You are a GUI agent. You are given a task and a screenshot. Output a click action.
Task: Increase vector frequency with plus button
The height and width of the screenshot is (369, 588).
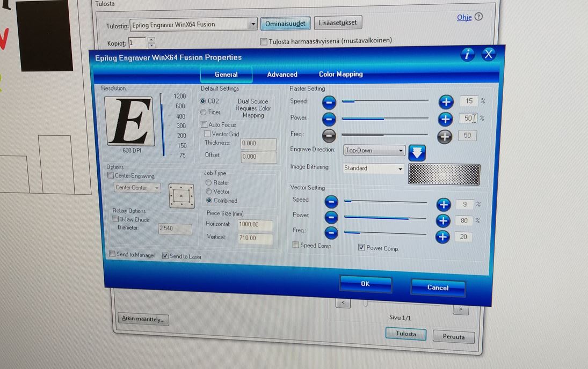442,237
